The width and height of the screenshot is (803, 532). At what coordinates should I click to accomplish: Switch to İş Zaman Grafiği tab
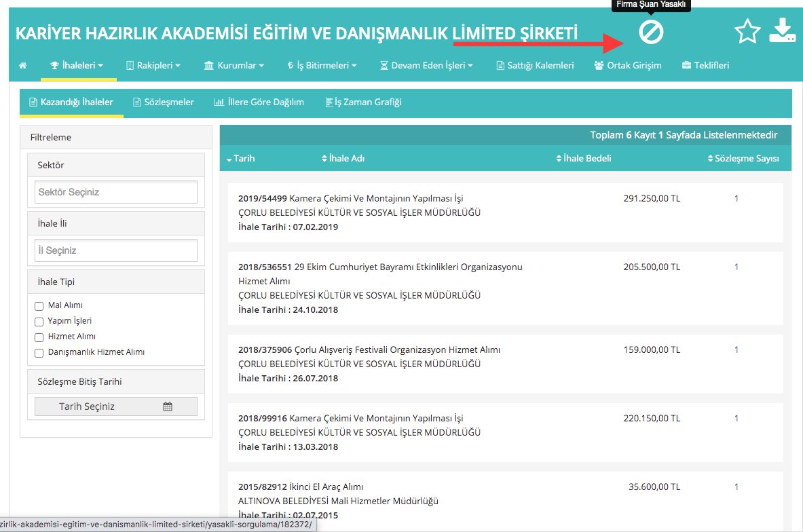(364, 102)
